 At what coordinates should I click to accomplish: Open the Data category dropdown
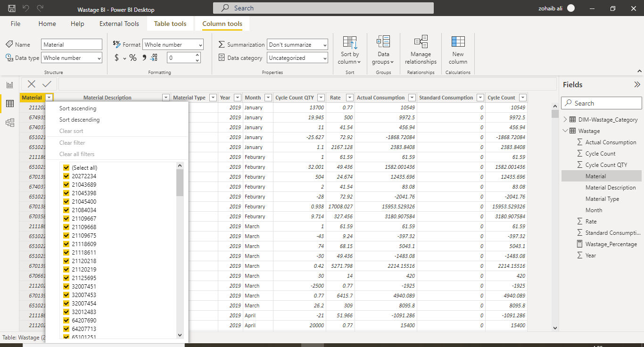pyautogui.click(x=297, y=58)
